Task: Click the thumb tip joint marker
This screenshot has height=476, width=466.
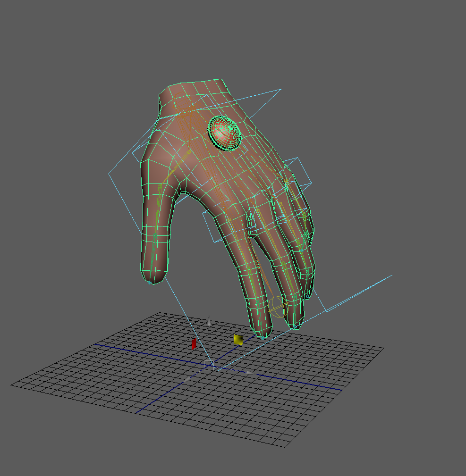Action: tap(150, 282)
